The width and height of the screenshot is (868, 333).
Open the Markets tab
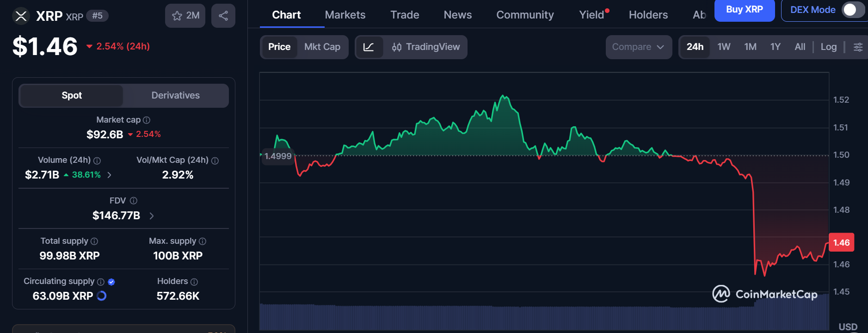click(x=345, y=15)
